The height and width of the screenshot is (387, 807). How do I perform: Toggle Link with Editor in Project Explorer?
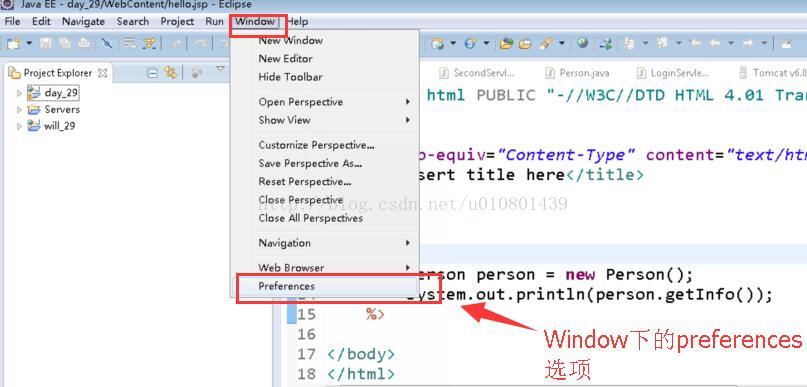tap(170, 73)
